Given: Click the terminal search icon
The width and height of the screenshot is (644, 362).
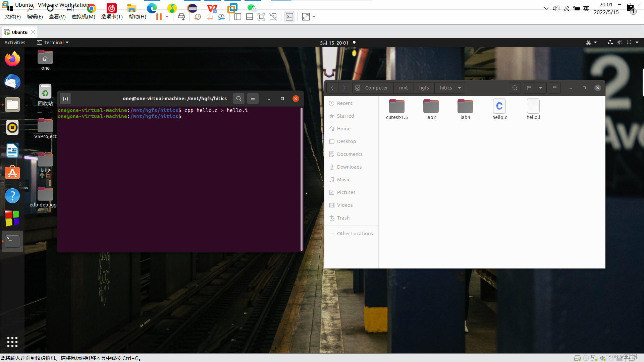Looking at the screenshot, I should 238,99.
